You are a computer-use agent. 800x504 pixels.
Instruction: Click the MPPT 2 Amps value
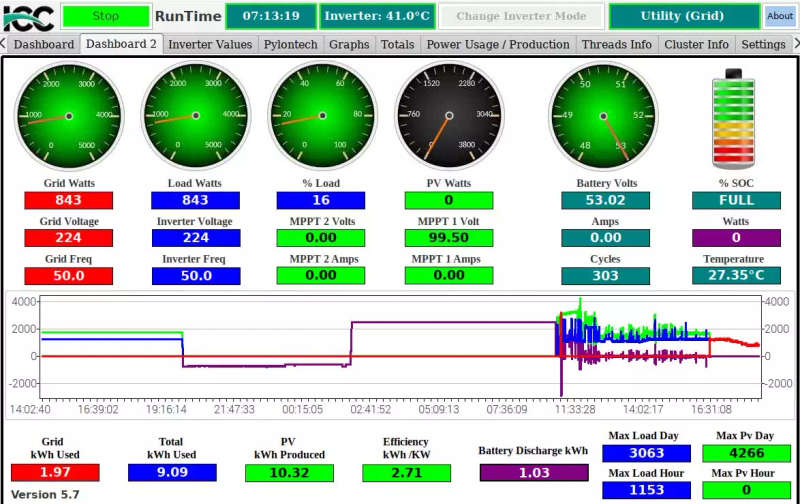tap(321, 275)
